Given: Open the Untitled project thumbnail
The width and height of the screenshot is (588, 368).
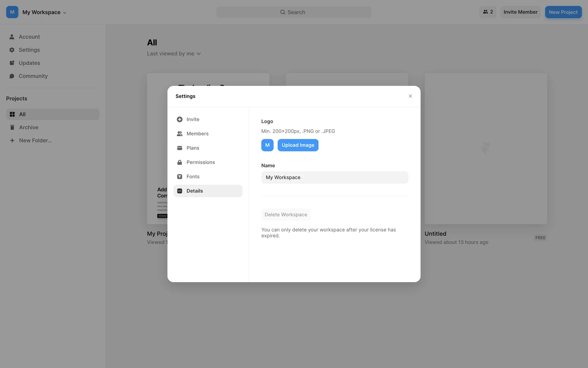Looking at the screenshot, I should (x=485, y=148).
